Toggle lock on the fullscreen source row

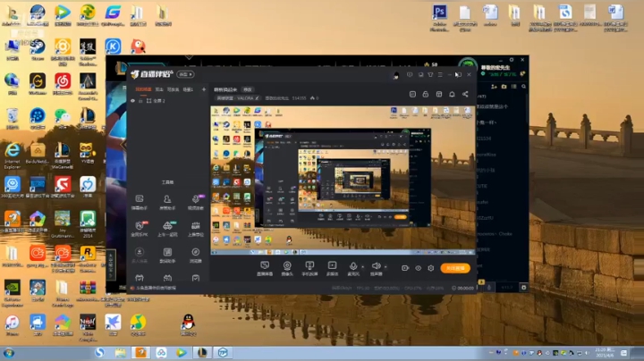click(x=140, y=101)
